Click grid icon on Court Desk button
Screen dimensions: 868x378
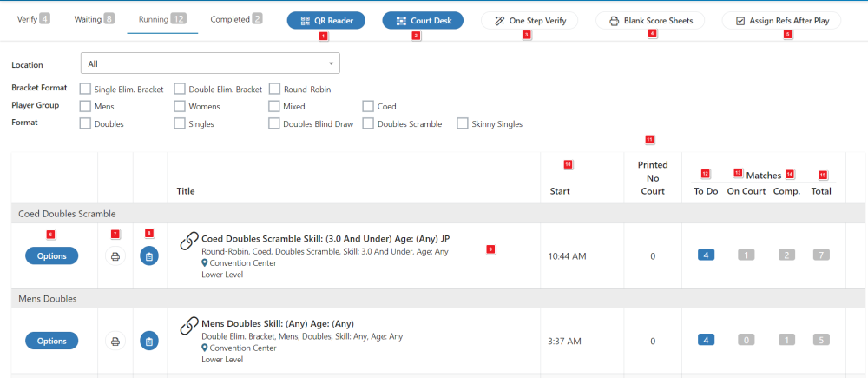[x=401, y=21]
